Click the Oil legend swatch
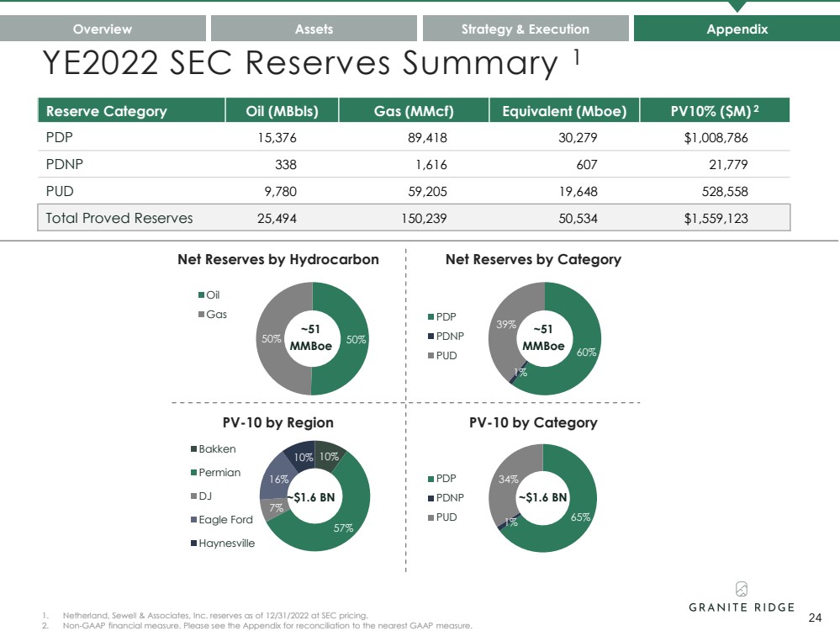The width and height of the screenshot is (840, 631). (x=201, y=295)
